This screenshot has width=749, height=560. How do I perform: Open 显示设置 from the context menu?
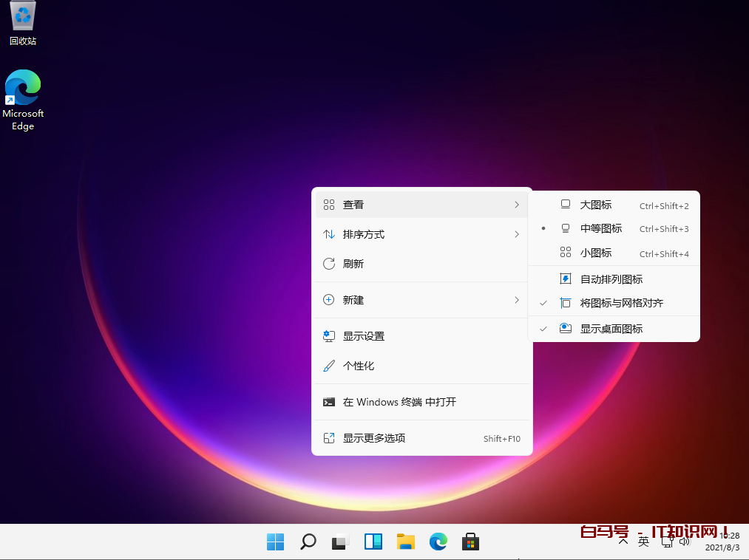coord(363,335)
